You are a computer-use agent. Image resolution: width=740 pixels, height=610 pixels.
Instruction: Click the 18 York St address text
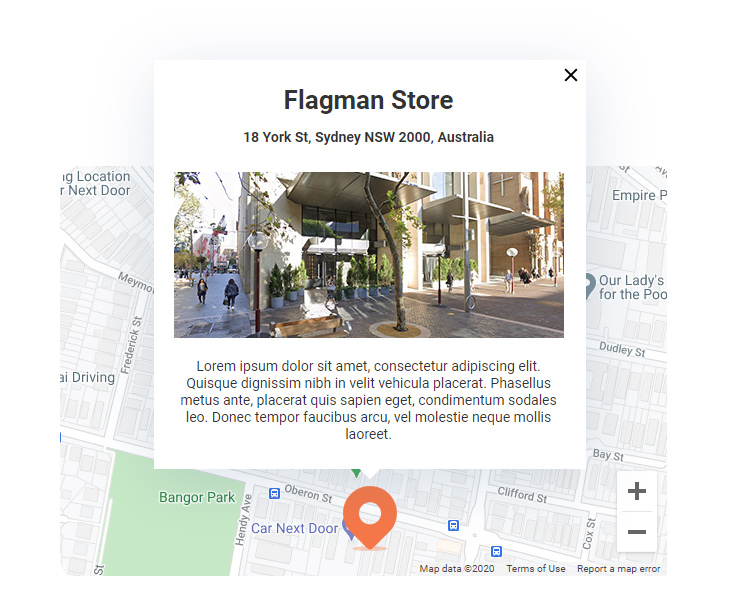[369, 137]
